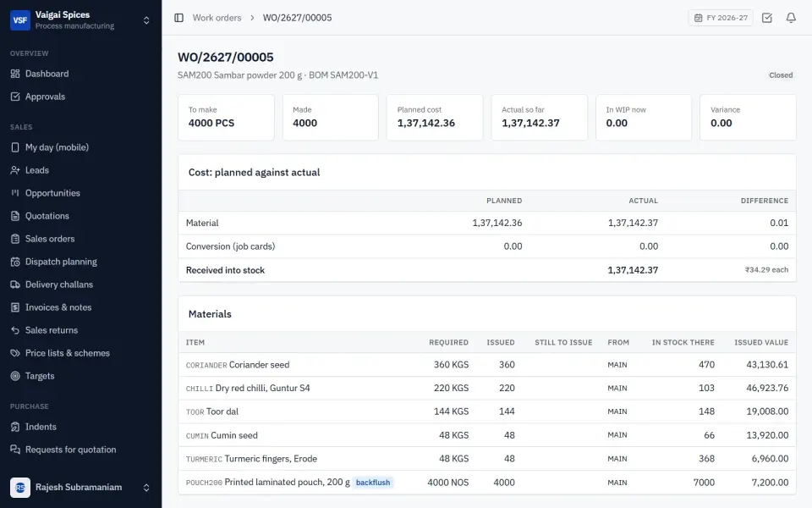
Task: Click the Indents icon in Purchase
Action: (x=15, y=427)
